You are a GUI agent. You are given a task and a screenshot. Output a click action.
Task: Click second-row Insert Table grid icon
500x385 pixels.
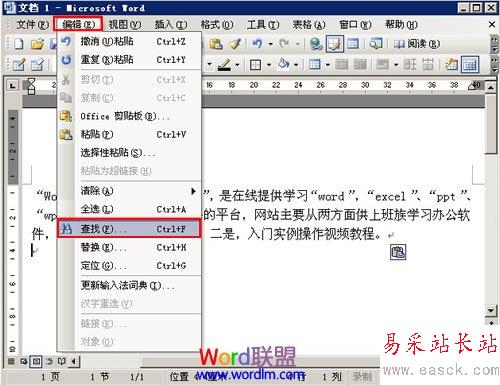point(314,64)
